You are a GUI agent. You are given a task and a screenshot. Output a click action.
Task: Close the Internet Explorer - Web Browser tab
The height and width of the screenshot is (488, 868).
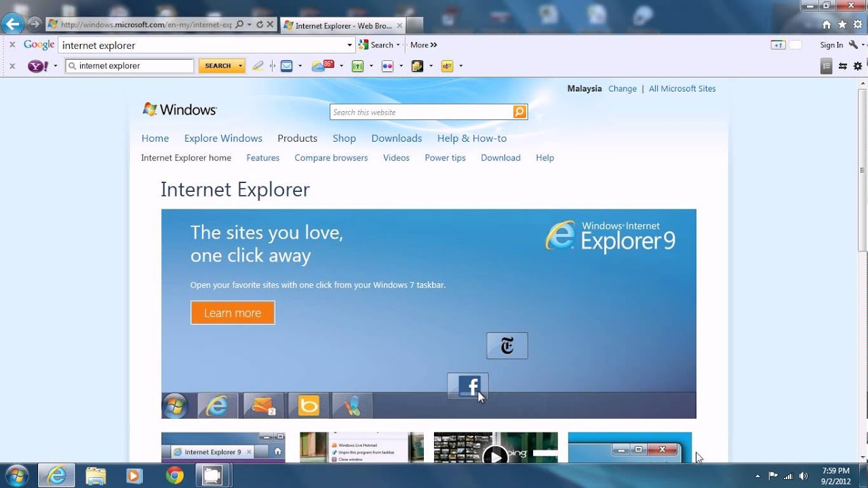click(399, 26)
